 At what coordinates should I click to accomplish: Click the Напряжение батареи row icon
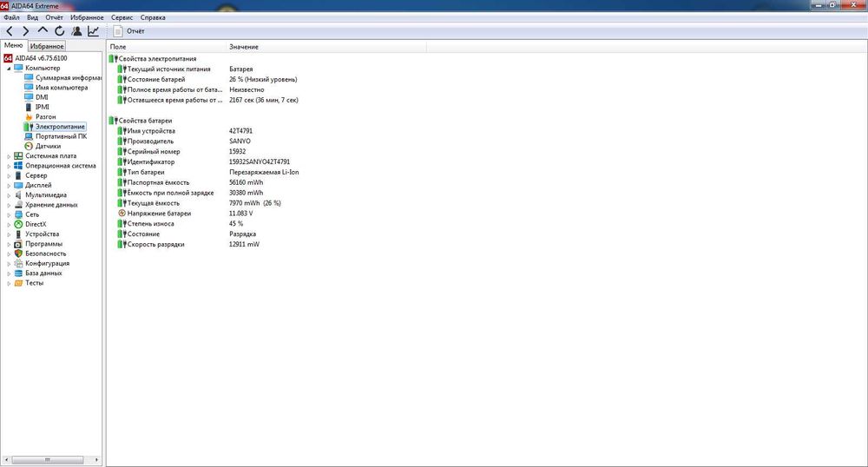click(x=122, y=213)
